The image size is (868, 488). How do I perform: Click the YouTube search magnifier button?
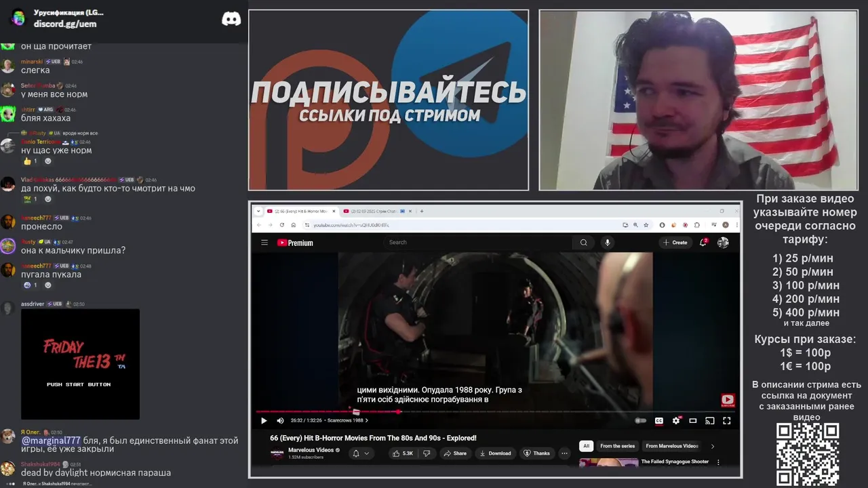[583, 243]
